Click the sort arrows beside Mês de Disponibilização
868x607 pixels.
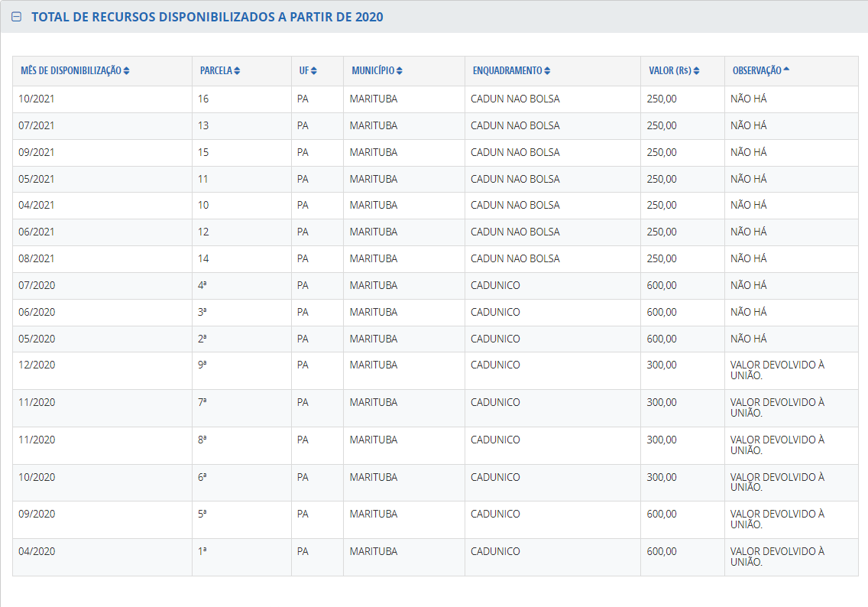click(126, 71)
